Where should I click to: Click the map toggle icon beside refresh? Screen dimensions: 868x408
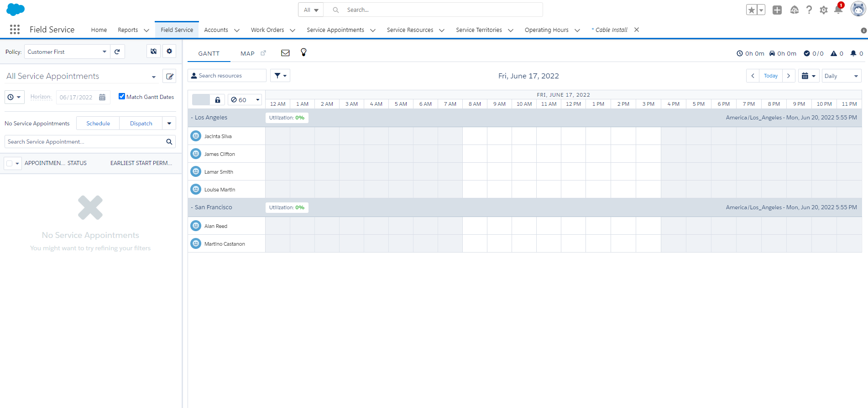[154, 52]
